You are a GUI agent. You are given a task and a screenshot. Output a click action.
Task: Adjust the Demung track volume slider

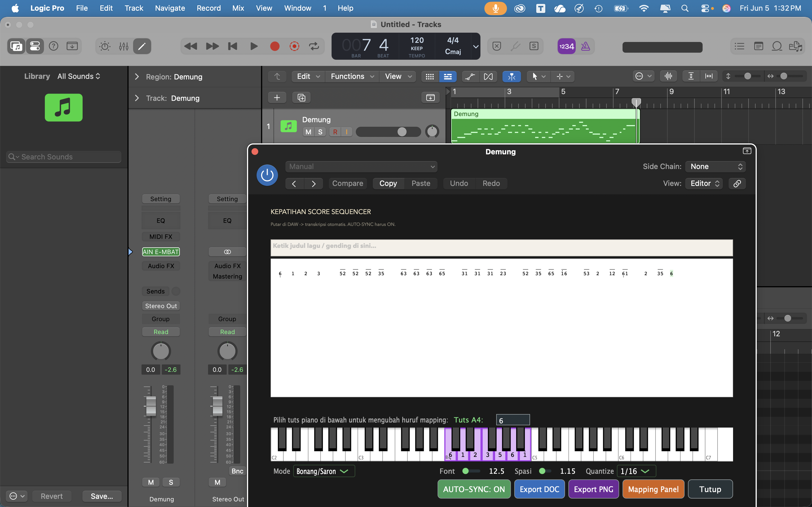coord(388,132)
